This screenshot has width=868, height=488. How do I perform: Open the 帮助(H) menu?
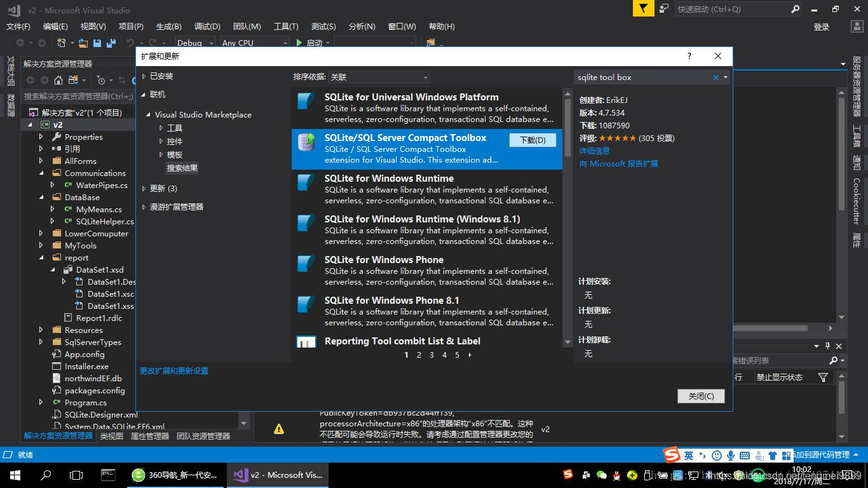pyautogui.click(x=442, y=26)
